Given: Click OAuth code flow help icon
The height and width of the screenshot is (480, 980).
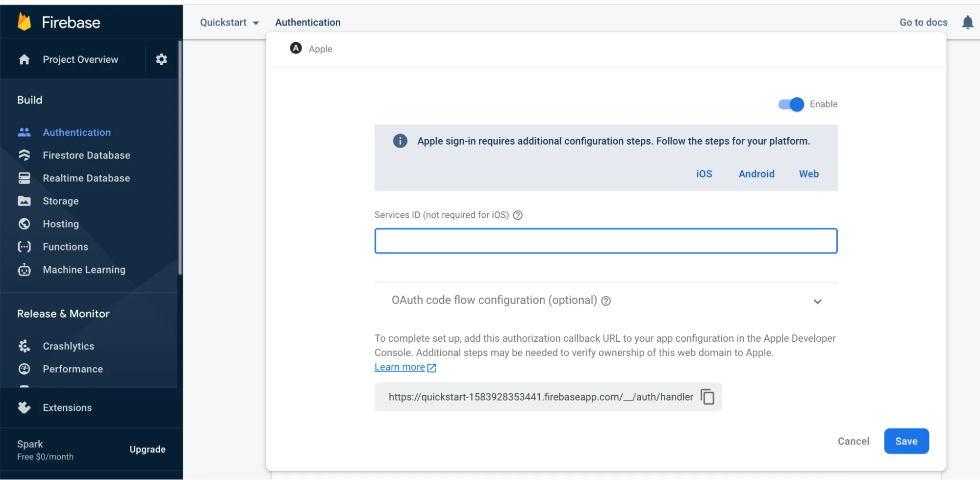Looking at the screenshot, I should coord(606,301).
